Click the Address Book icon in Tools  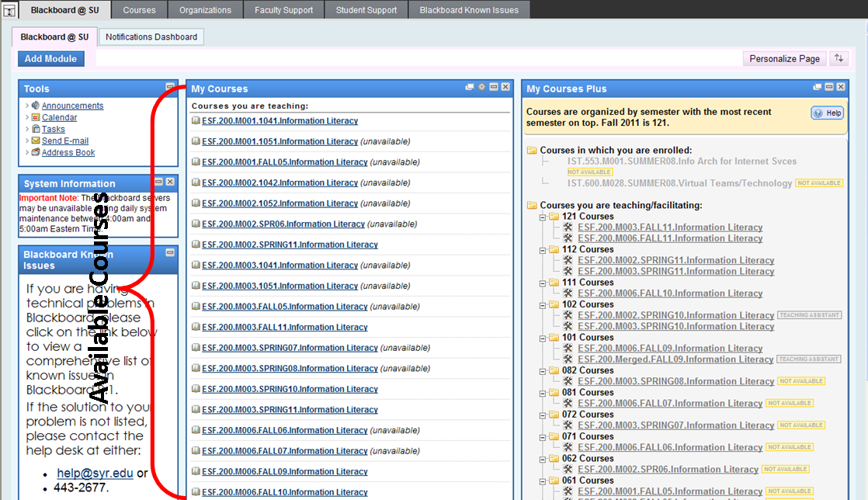tap(36, 152)
